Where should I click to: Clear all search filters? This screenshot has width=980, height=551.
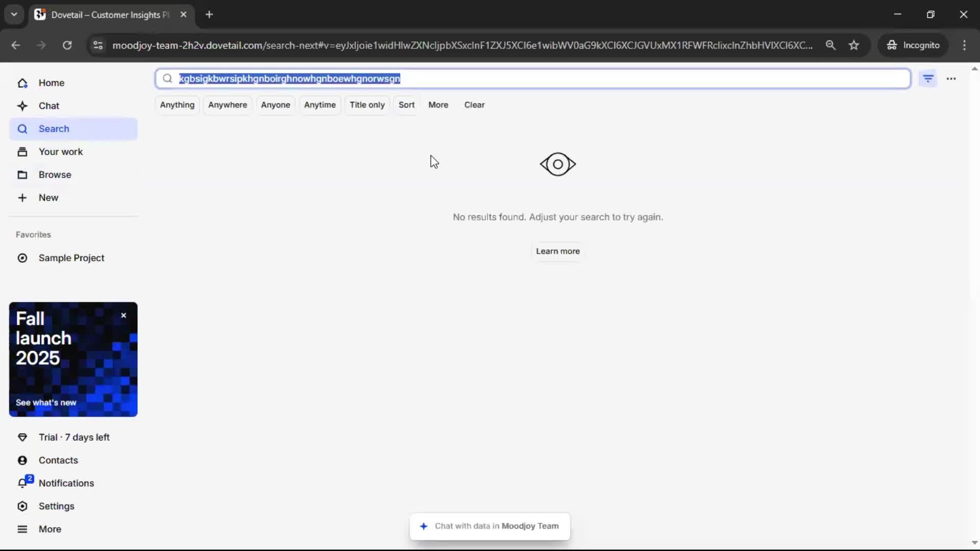pyautogui.click(x=474, y=105)
